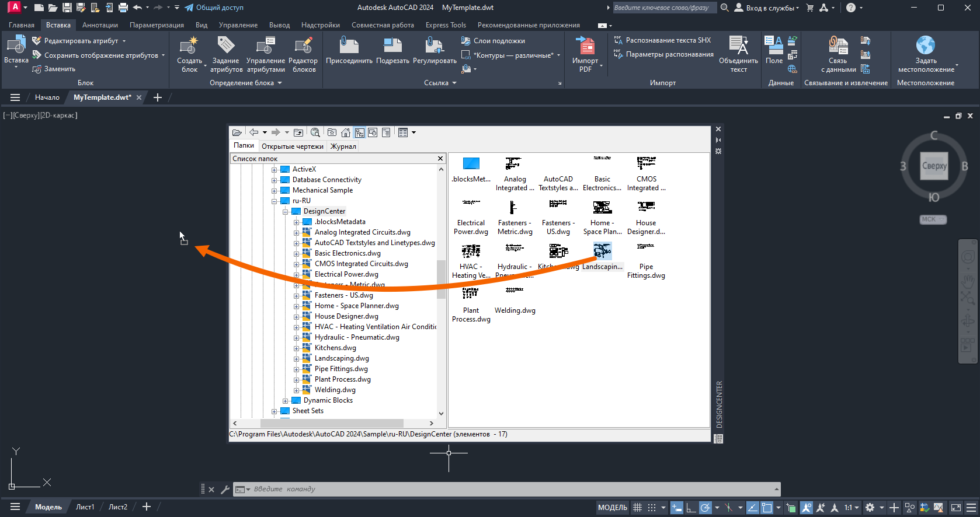Click the customization wrench beside command line
The width and height of the screenshot is (980, 517).
(x=225, y=490)
